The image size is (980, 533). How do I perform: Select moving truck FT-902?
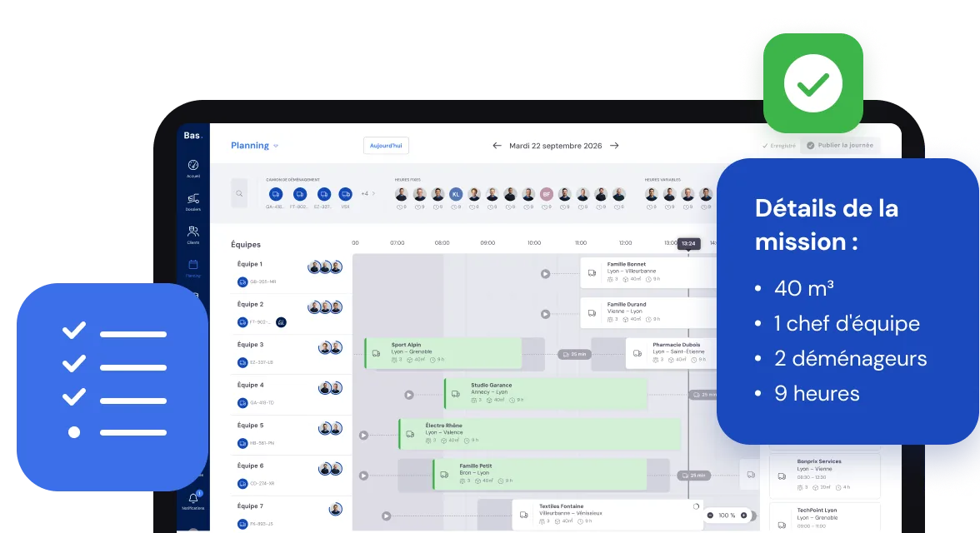coord(300,194)
